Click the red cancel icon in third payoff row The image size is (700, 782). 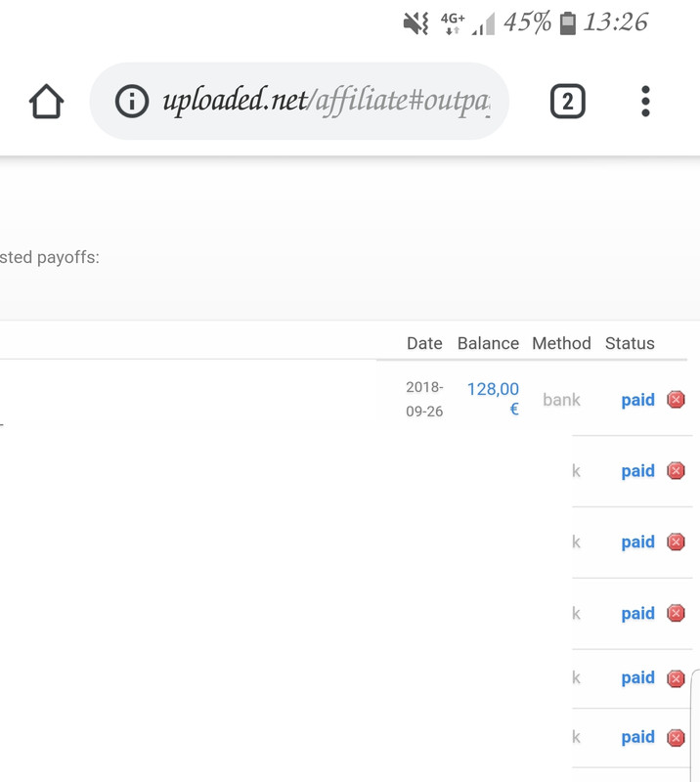[676, 543]
